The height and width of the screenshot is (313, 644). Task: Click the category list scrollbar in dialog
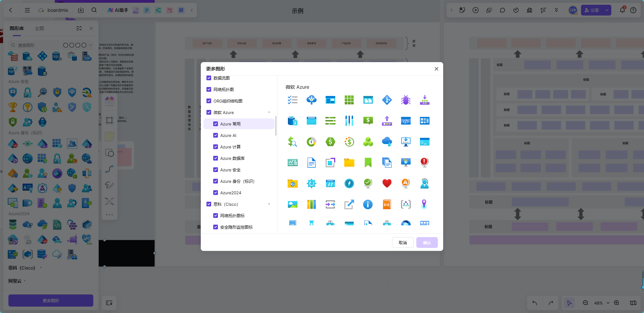276,125
